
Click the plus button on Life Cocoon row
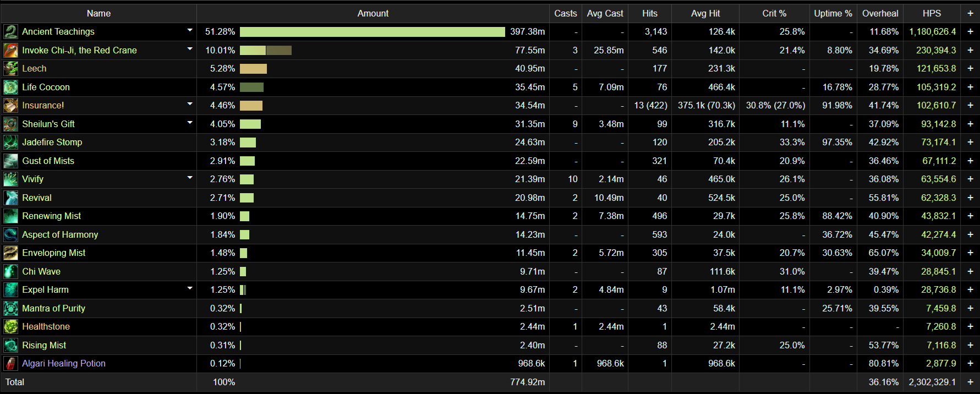970,87
